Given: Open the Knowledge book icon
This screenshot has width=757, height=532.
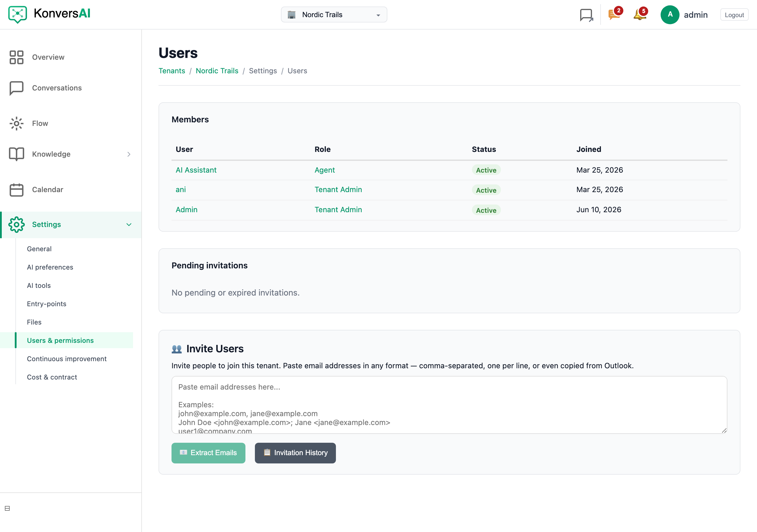Looking at the screenshot, I should click(17, 154).
